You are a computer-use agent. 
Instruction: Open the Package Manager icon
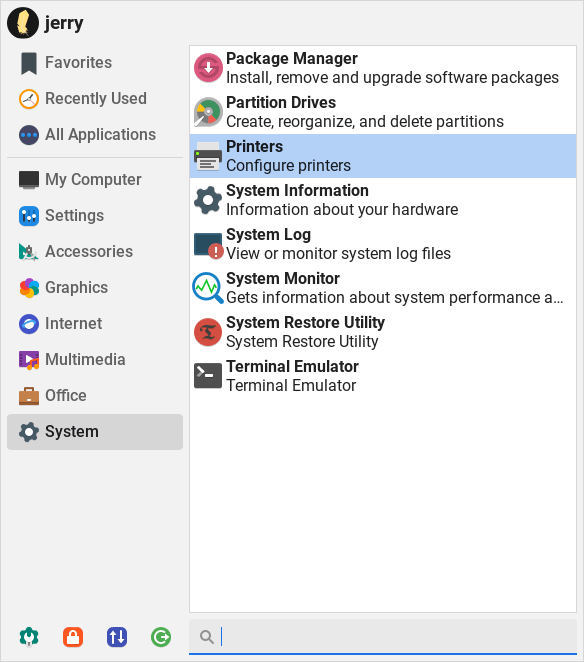click(208, 68)
